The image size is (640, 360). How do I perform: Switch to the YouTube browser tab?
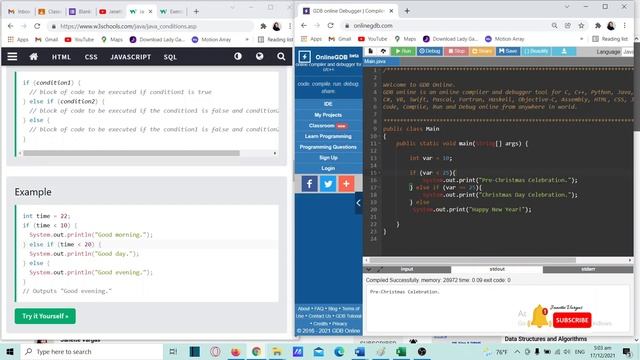coord(110,11)
